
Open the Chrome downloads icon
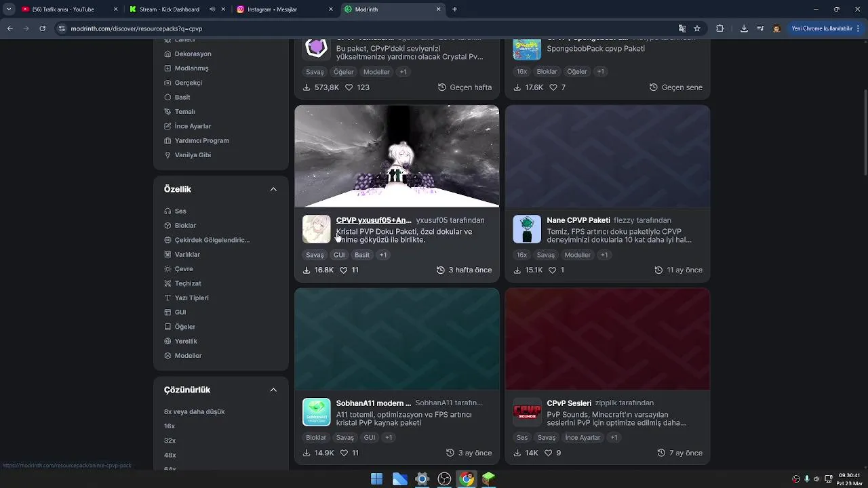pos(744,28)
